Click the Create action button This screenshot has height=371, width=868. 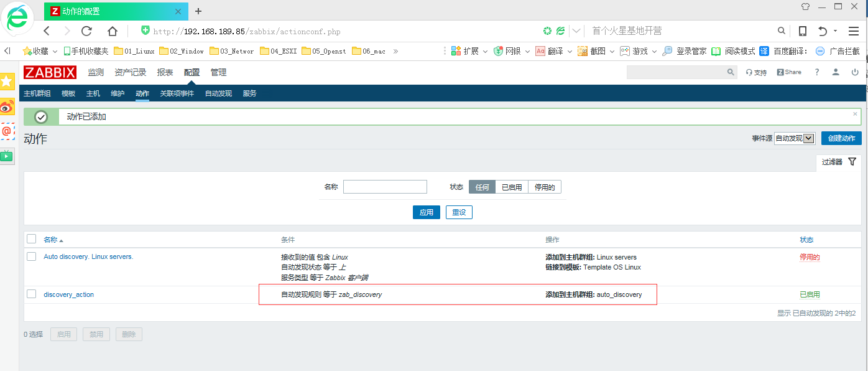click(841, 138)
